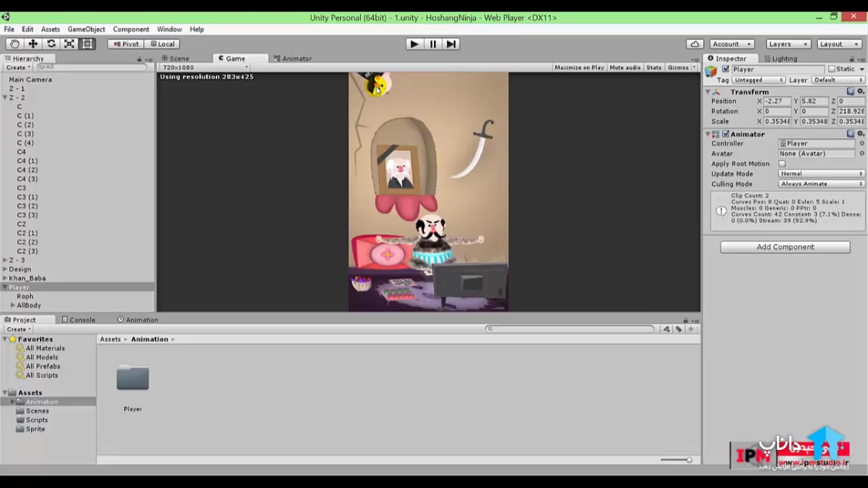
Task: Click the Unity logo in the title bar
Action: 5,18
